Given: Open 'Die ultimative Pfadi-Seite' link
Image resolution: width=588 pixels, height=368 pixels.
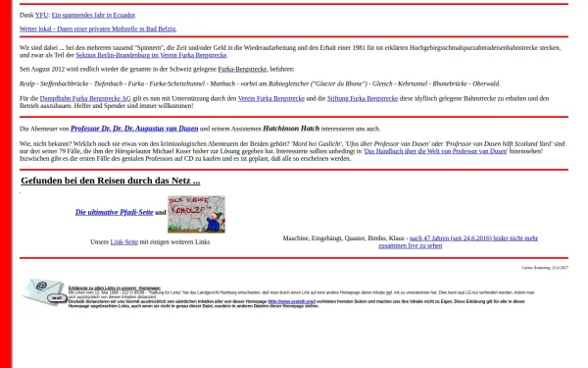Looking at the screenshot, I should [x=114, y=212].
